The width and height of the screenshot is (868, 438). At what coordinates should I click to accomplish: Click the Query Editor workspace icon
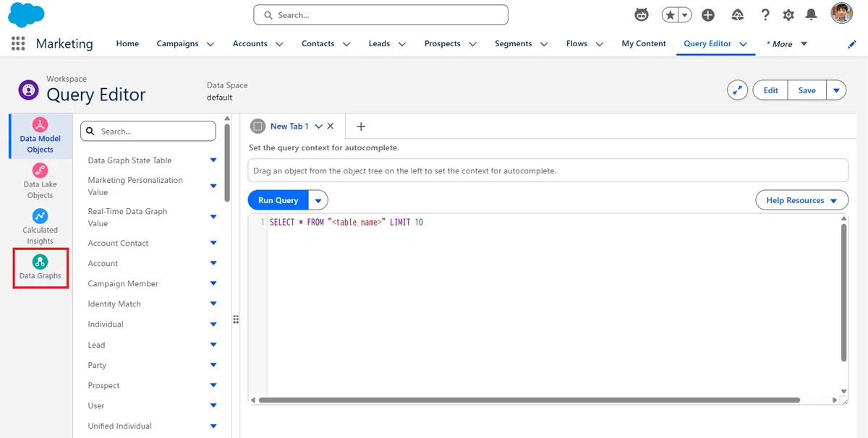(28, 90)
